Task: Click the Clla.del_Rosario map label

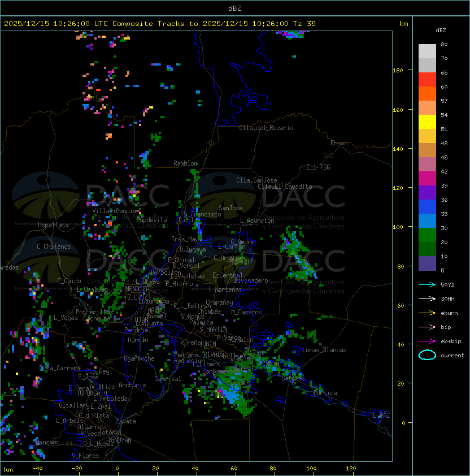Action: 266,128
